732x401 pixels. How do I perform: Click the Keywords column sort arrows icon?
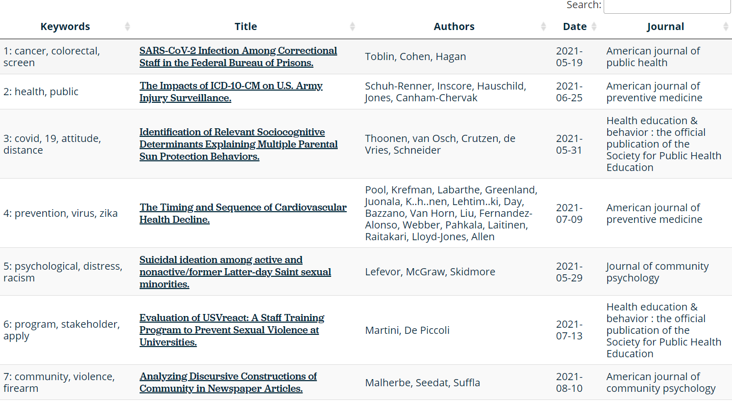127,27
